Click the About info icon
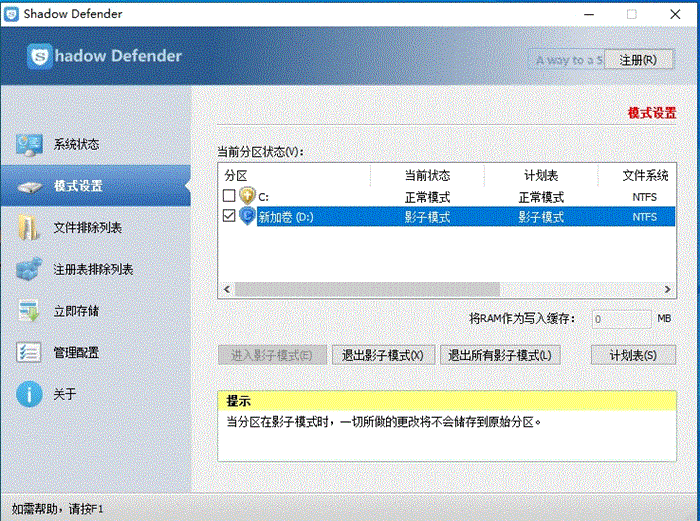 (29, 394)
